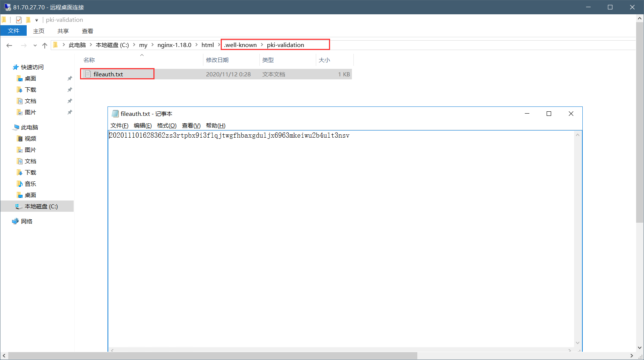Click the pin icon next to quick access 文档

(70, 101)
